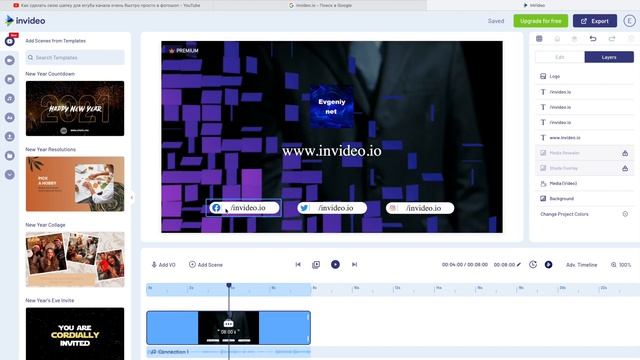The height and width of the screenshot is (360, 640).
Task: Select the www.invideo.io text on the canvas
Action: click(x=331, y=151)
